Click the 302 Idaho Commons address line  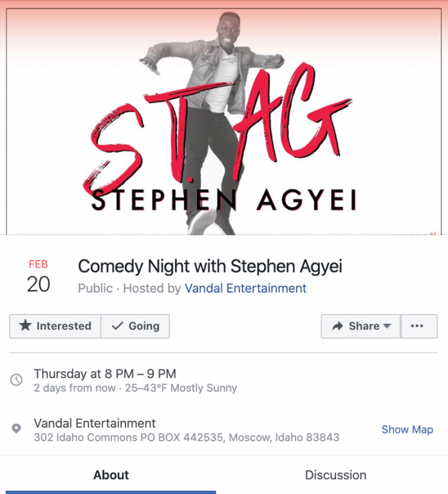186,438
